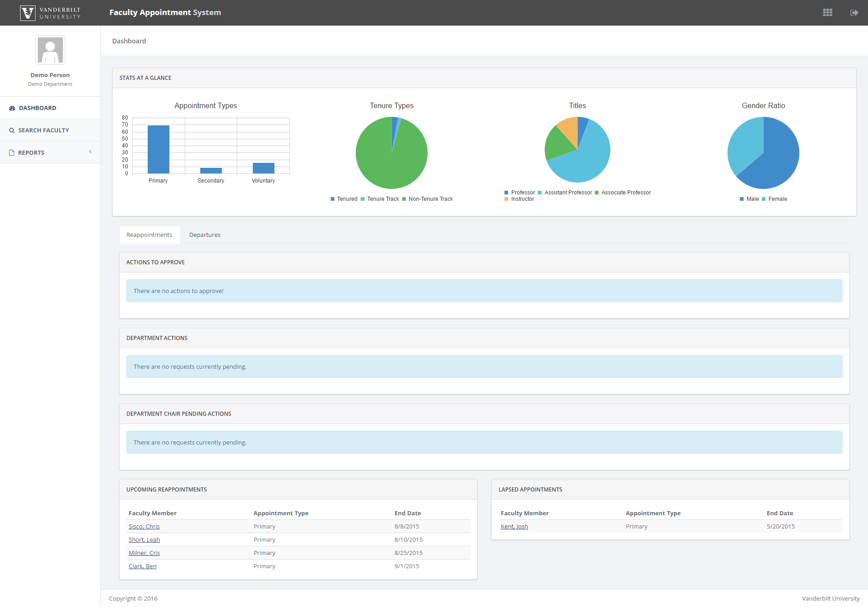Image resolution: width=868 pixels, height=607 pixels.
Task: Switch to the Departures tab
Action: tap(205, 235)
